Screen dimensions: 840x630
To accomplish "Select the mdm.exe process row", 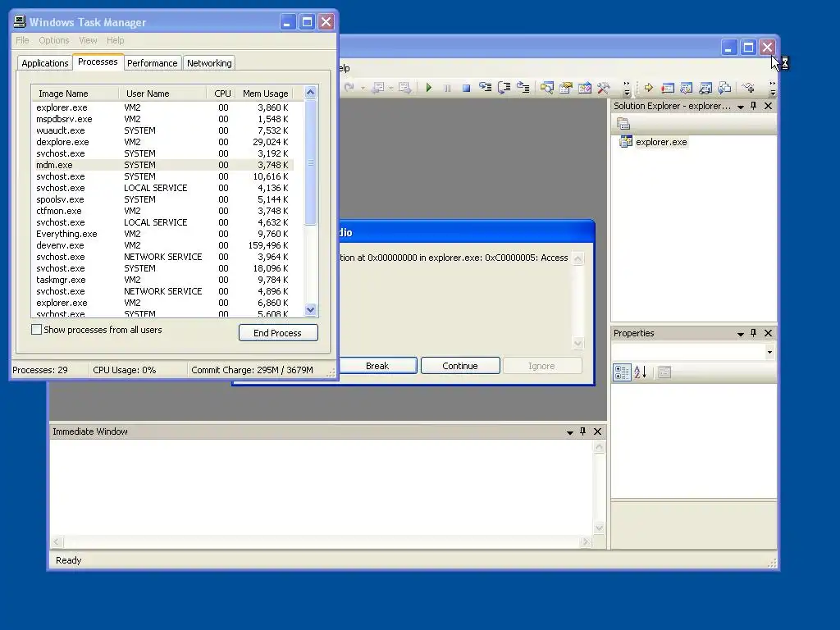I will coord(163,165).
